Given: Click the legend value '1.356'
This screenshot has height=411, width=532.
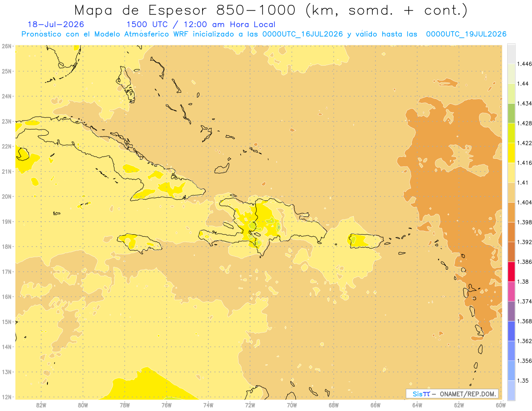Looking at the screenshot, I should [x=524, y=361].
